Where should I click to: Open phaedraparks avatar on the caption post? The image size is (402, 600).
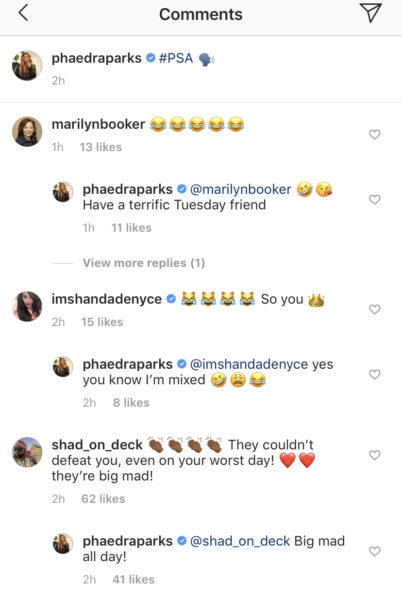[x=27, y=65]
